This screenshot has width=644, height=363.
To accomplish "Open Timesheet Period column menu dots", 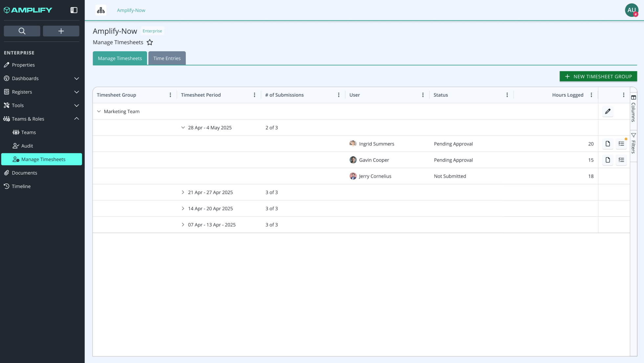I will pos(255,95).
